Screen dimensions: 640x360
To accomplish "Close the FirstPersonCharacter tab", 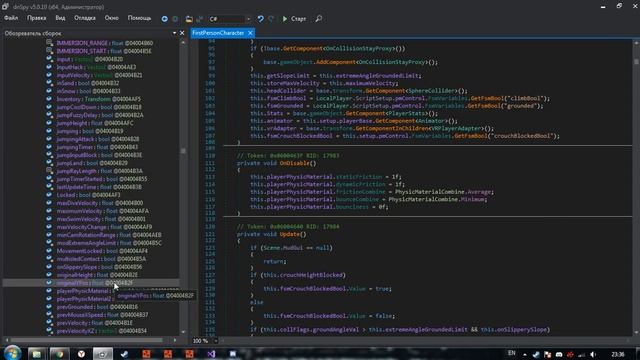I will pyautogui.click(x=250, y=33).
